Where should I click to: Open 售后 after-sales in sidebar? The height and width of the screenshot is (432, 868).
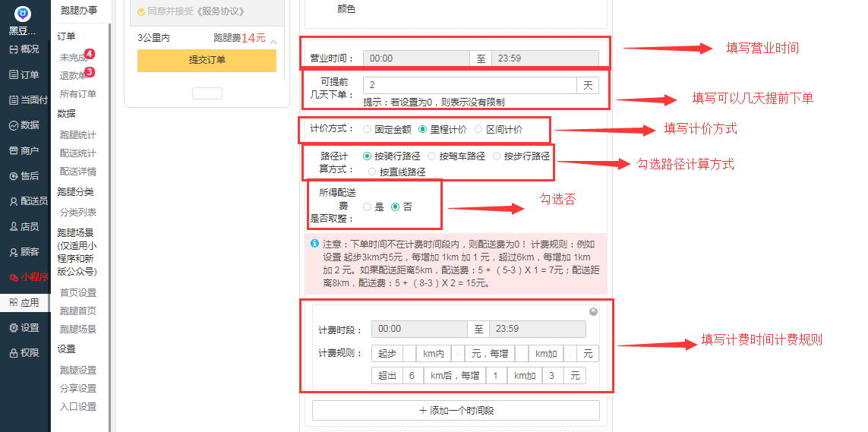point(25,176)
